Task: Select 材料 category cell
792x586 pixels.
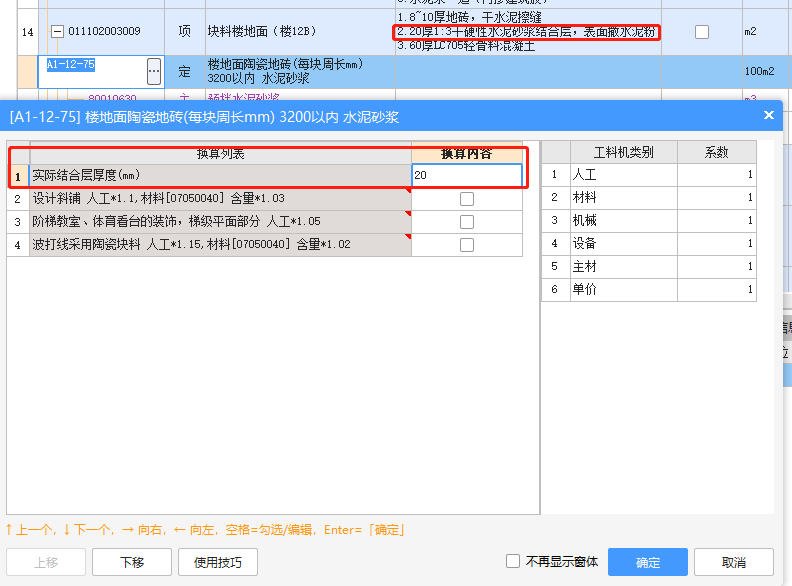Action: [623, 198]
